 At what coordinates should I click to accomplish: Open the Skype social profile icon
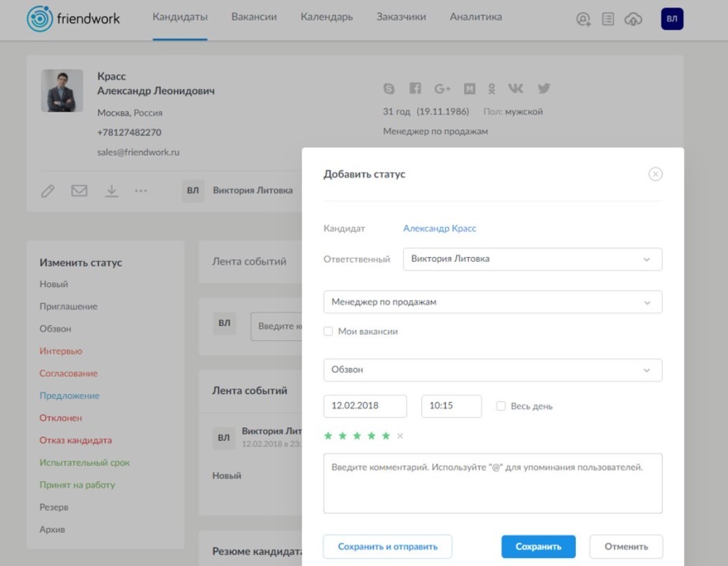coord(389,88)
